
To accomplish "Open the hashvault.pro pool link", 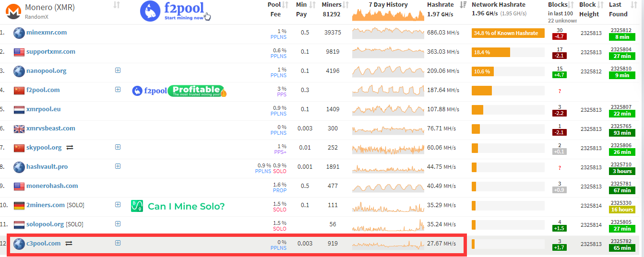I will tap(47, 167).
